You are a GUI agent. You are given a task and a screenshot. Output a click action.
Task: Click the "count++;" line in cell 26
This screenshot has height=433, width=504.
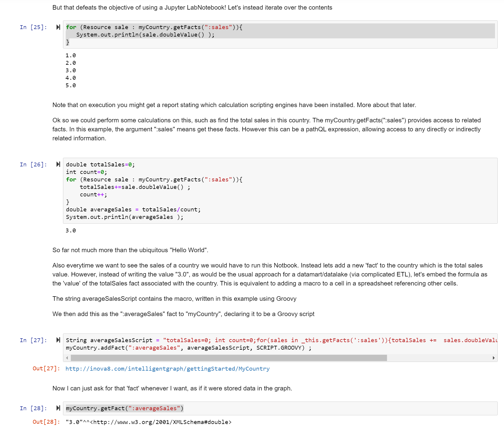[93, 195]
